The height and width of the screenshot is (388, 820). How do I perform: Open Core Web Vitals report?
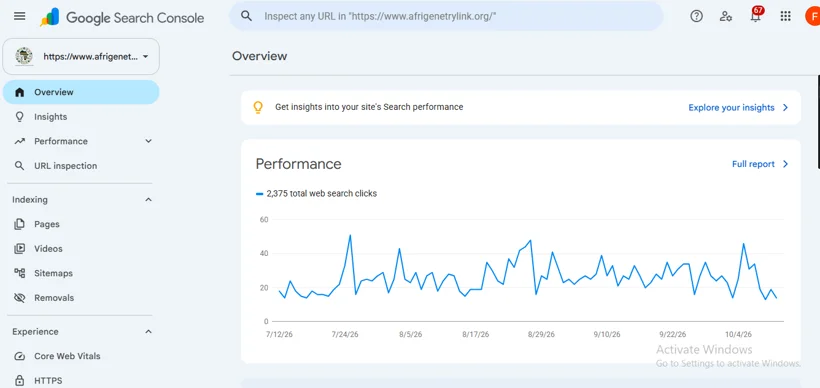[x=81, y=356]
